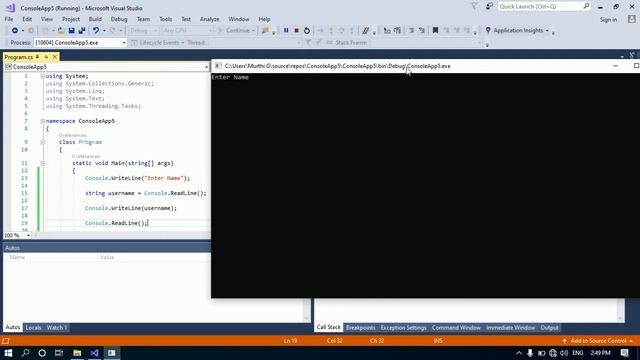Switch to the Autos tab
The height and width of the screenshot is (360, 640).
coord(13,328)
